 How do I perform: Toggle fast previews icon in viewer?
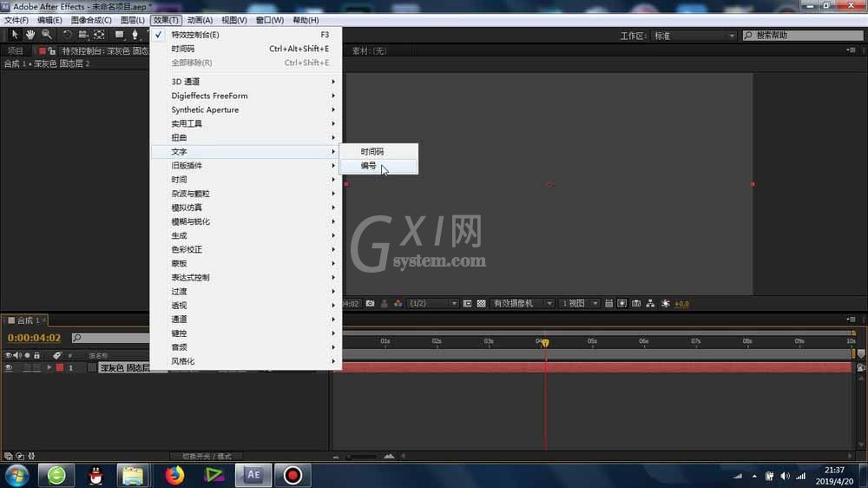[622, 304]
